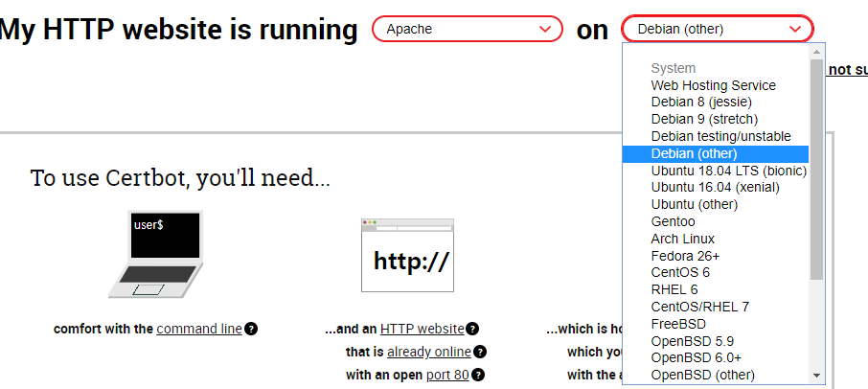
Task: Open the command line link
Action: click(x=199, y=330)
